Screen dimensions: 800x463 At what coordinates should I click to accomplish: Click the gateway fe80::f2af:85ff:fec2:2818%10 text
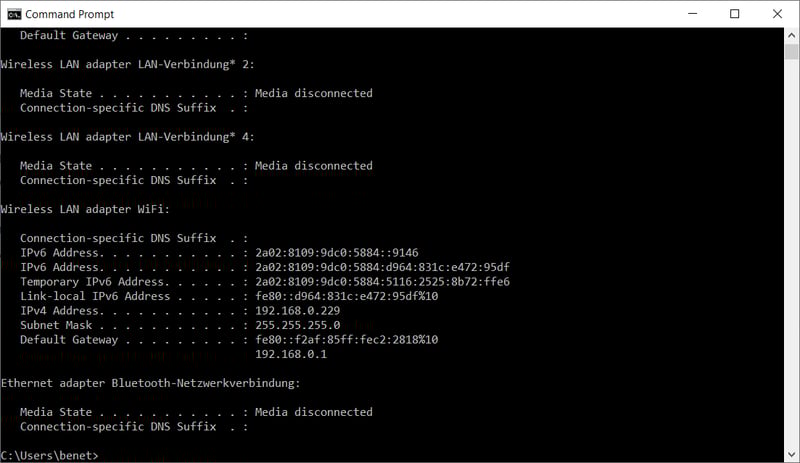(x=346, y=339)
